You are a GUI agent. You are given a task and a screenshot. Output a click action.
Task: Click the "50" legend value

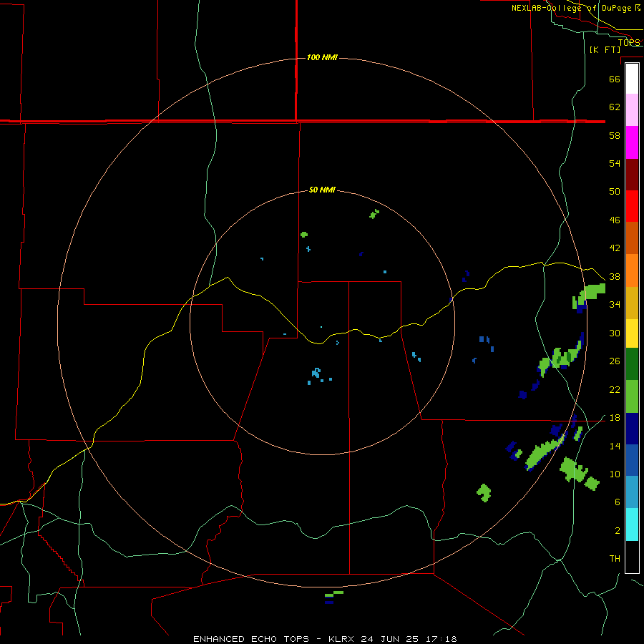click(x=615, y=191)
